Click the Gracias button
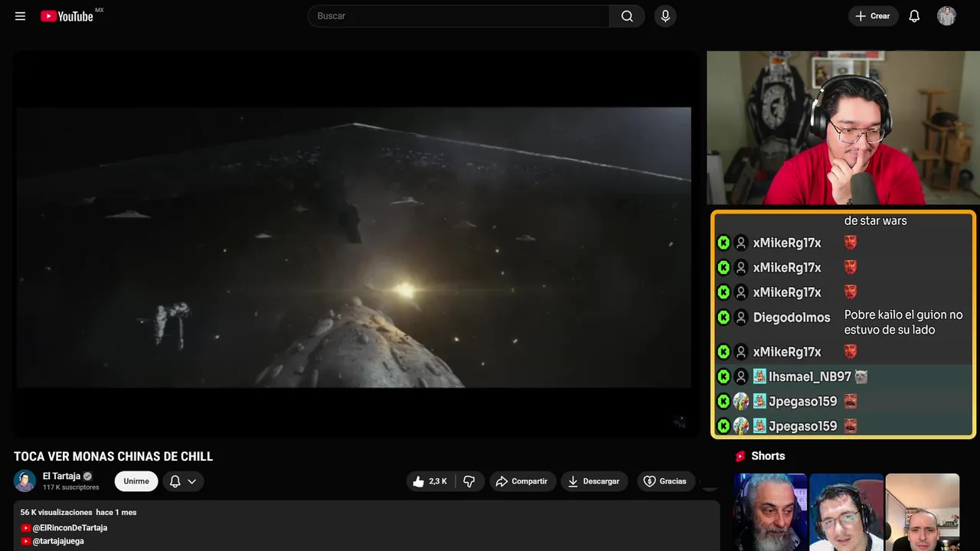The width and height of the screenshot is (980, 551). (x=665, y=481)
